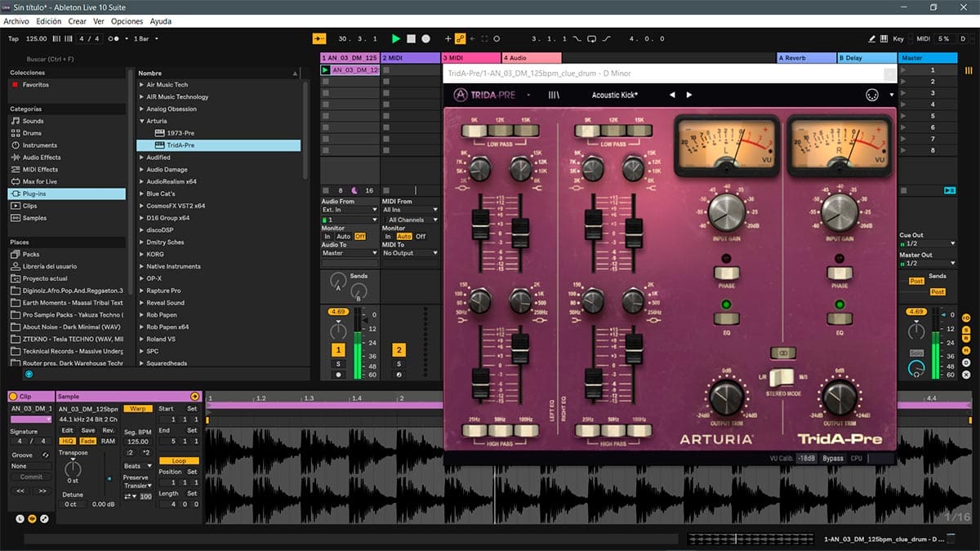Open the Crear menu

tap(78, 21)
